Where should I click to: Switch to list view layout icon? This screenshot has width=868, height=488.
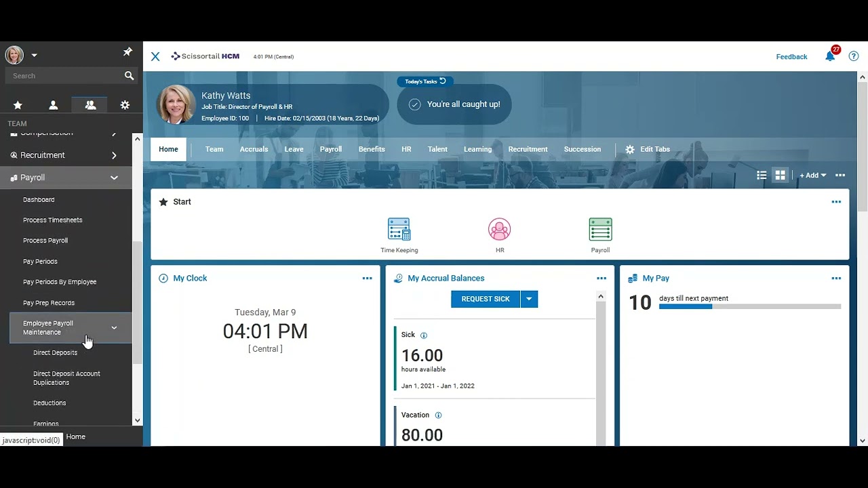(762, 176)
